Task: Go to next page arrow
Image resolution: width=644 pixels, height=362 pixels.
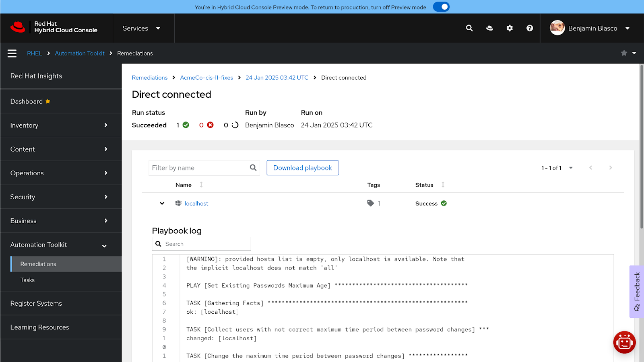Action: 611,168
